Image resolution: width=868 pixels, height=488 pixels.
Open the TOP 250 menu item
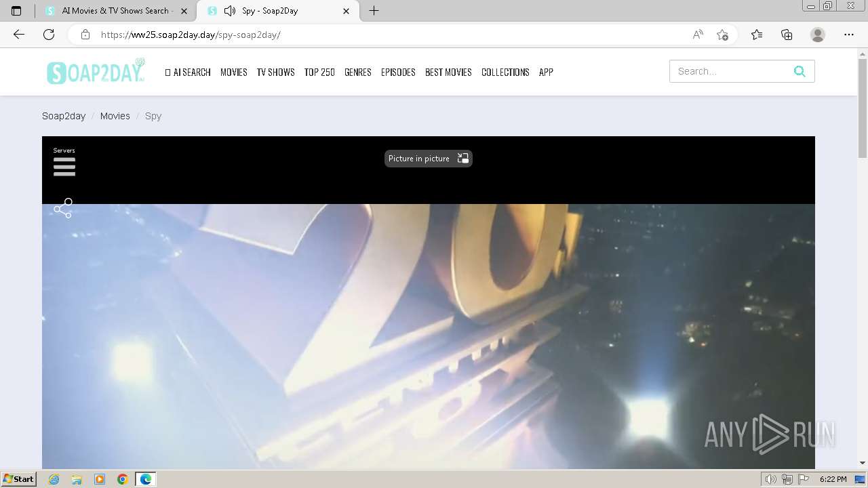319,72
